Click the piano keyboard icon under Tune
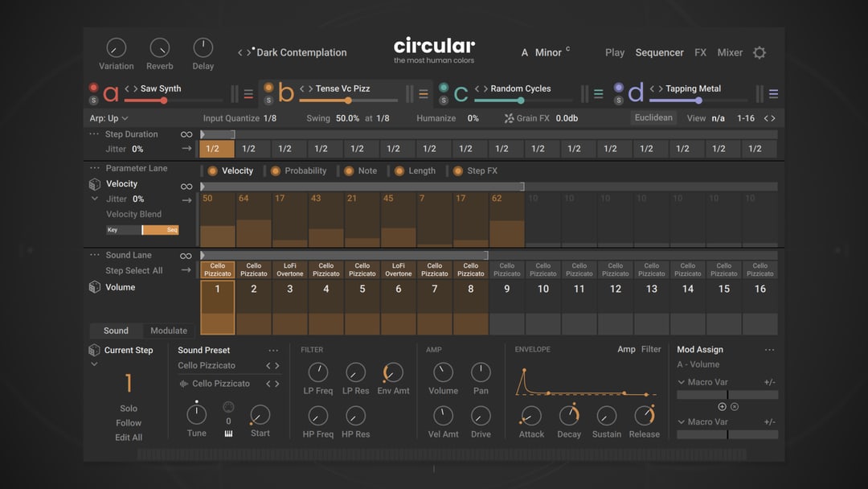Viewport: 868px width, 489px height. (228, 434)
